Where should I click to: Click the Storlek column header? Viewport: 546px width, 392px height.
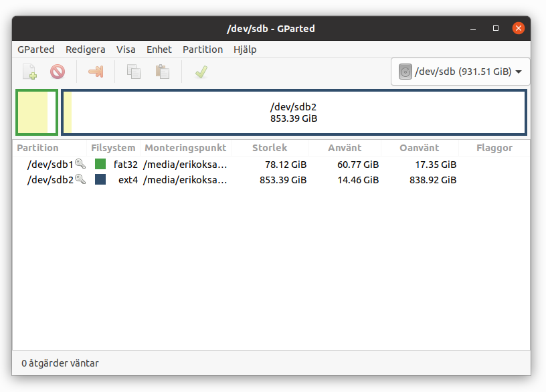click(270, 148)
